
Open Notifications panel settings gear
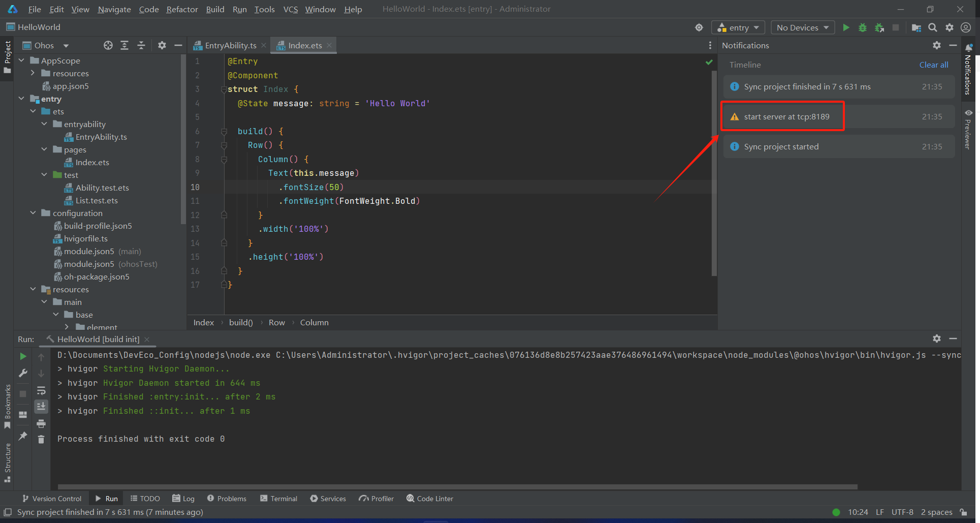tap(937, 45)
